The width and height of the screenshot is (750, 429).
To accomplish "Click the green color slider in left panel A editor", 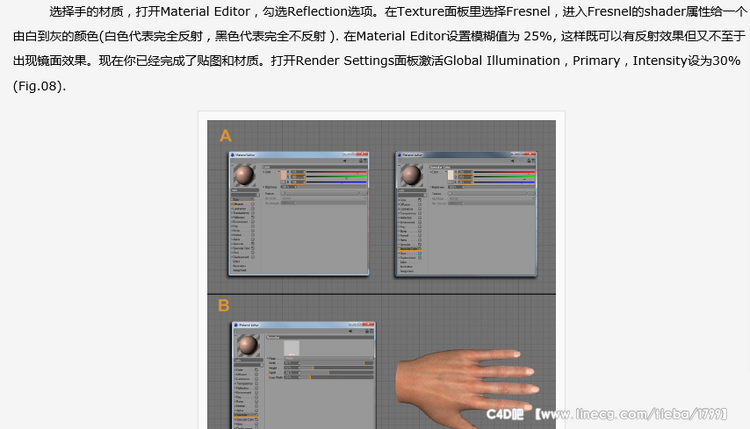I will click(x=330, y=177).
